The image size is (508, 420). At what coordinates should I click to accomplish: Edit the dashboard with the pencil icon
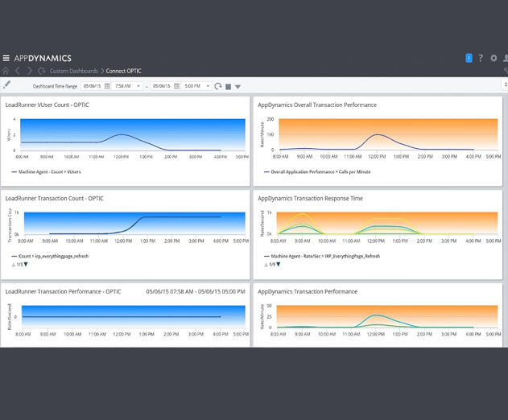pyautogui.click(x=6, y=84)
